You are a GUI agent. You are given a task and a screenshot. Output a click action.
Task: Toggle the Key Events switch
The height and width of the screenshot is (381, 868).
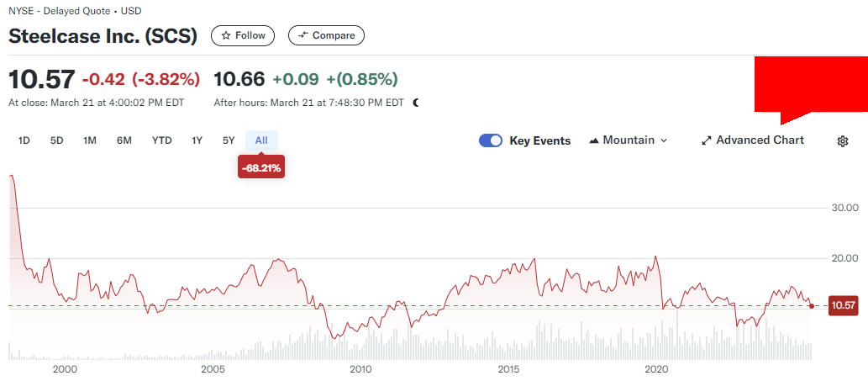[491, 140]
